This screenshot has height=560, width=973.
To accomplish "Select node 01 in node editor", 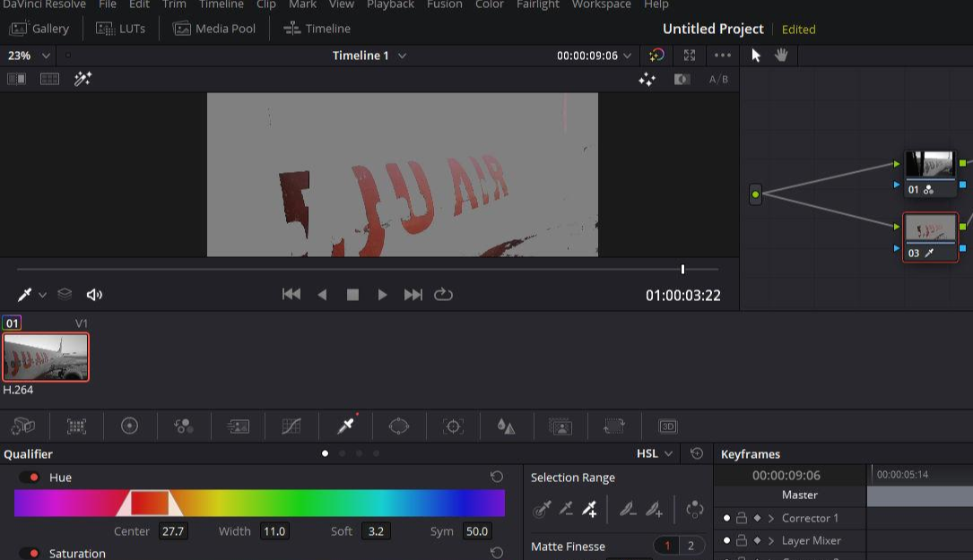I will pos(930,174).
